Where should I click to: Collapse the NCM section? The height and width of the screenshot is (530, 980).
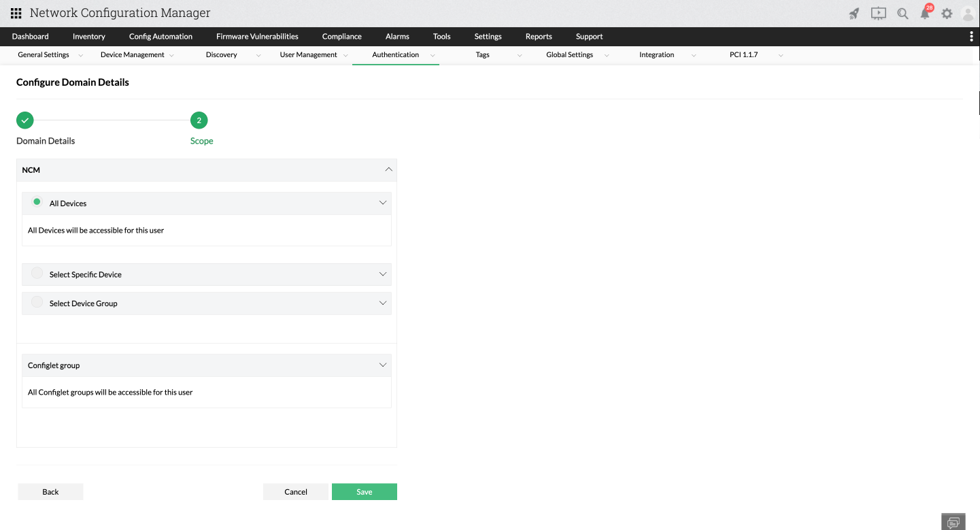point(388,169)
